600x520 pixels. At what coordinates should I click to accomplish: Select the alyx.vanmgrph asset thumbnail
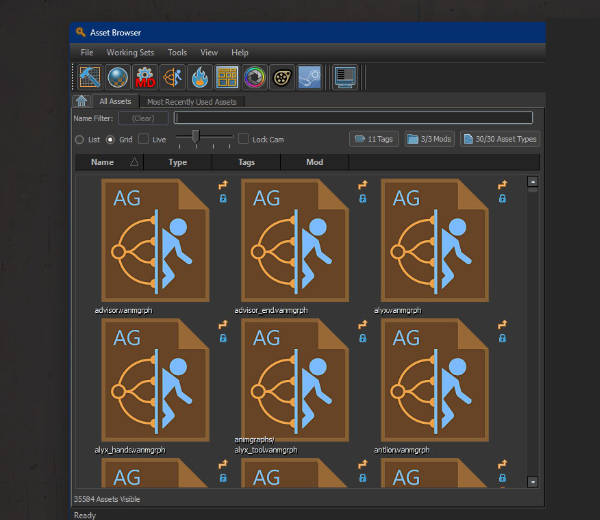435,240
